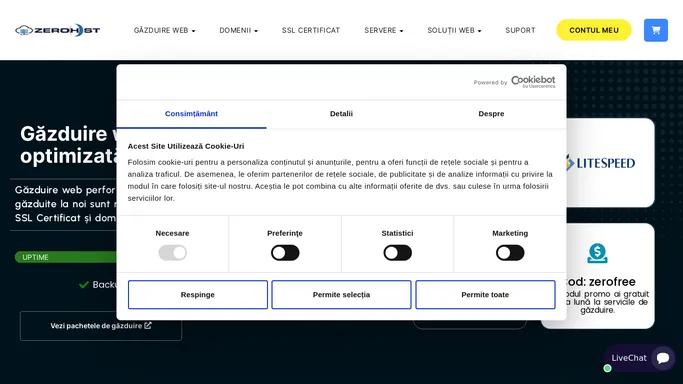Click Contul Meu button

coord(594,30)
